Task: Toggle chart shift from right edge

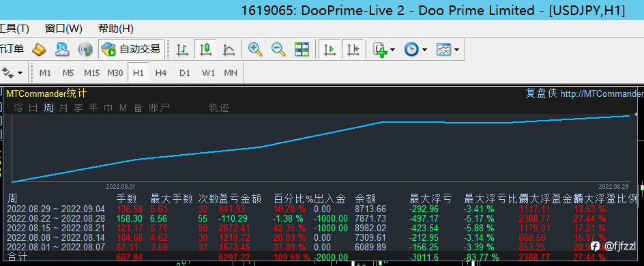Action: point(353,50)
